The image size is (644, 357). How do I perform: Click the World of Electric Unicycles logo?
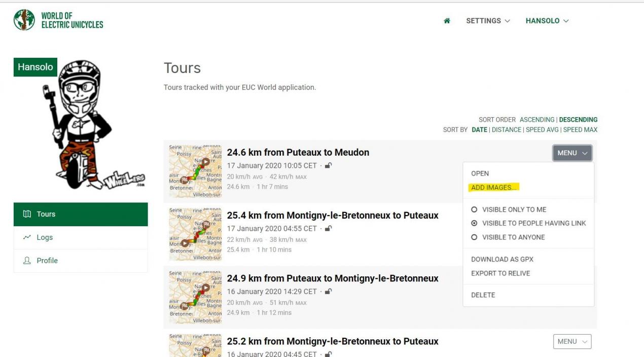point(58,20)
